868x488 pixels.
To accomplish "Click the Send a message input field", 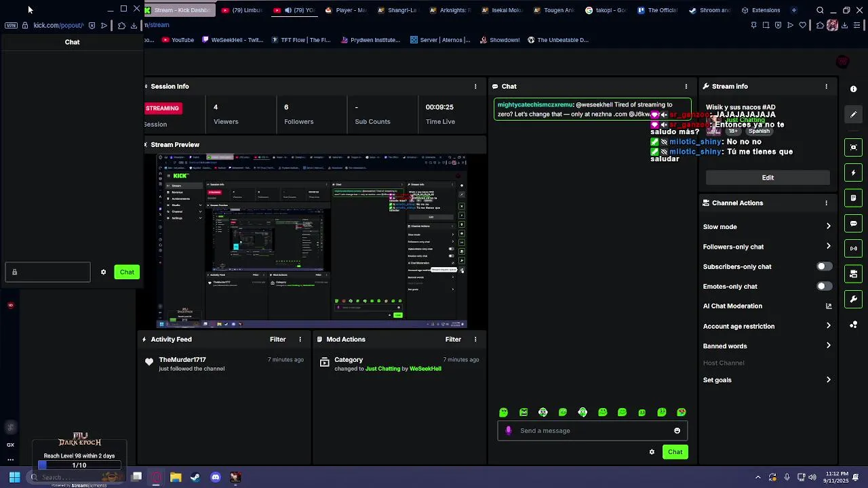I will (592, 430).
